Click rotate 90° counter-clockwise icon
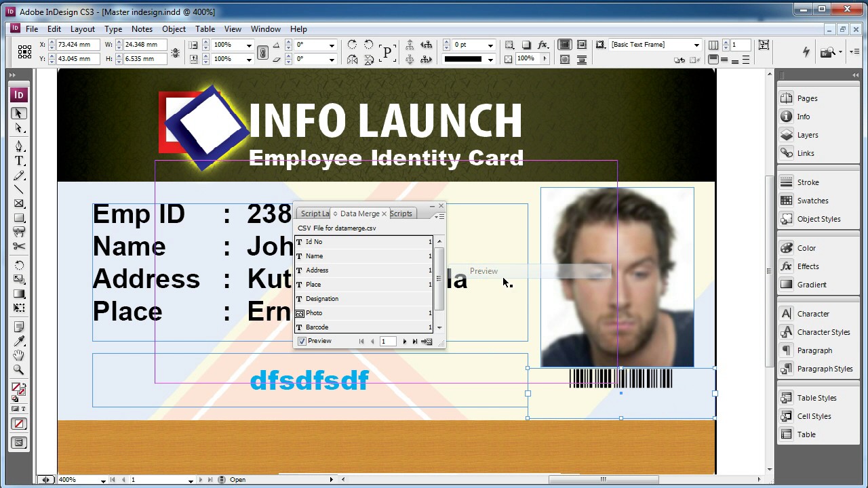Image resolution: width=868 pixels, height=488 pixels. [369, 45]
